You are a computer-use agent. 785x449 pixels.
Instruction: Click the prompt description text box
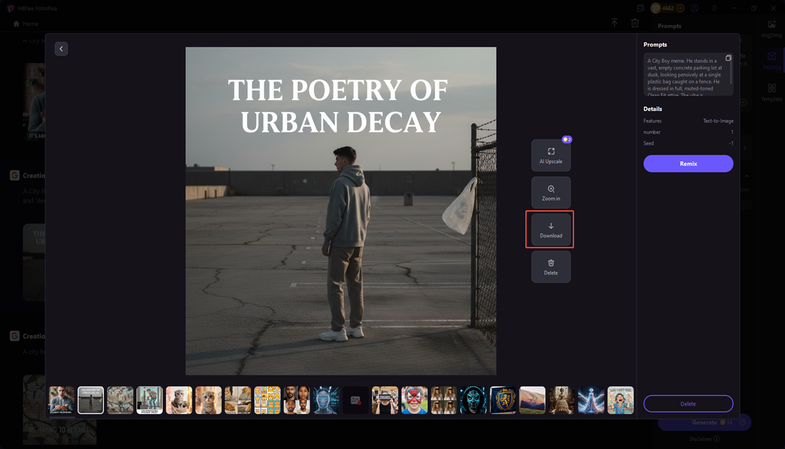[x=685, y=75]
